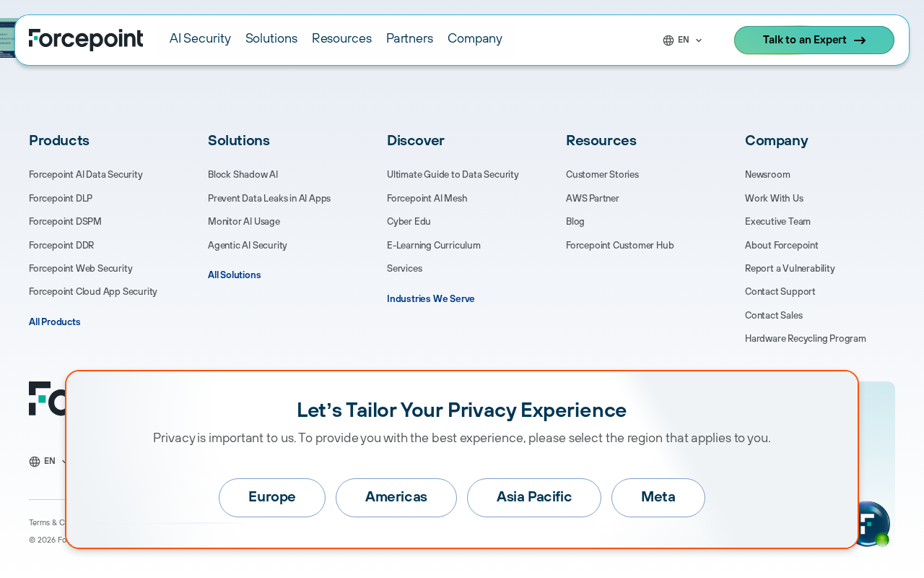Image resolution: width=924 pixels, height=578 pixels.
Task: Click the arrow icon on Talk to an Expert
Action: click(860, 40)
